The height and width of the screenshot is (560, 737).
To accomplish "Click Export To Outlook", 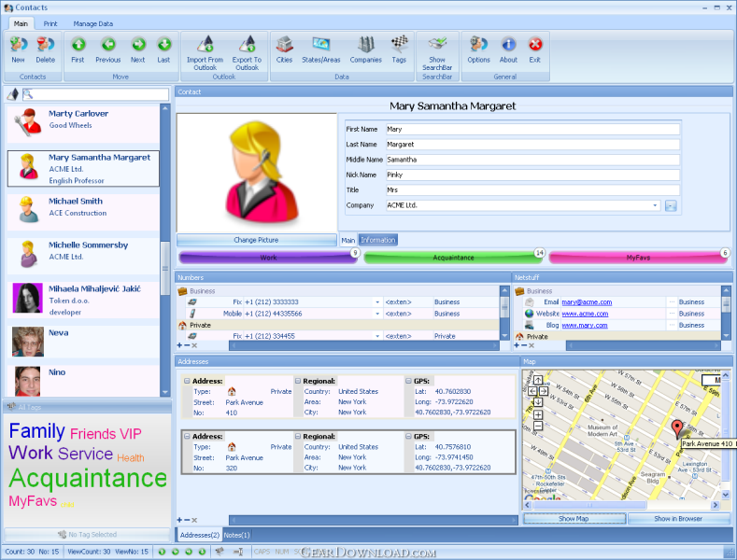I will [x=247, y=52].
